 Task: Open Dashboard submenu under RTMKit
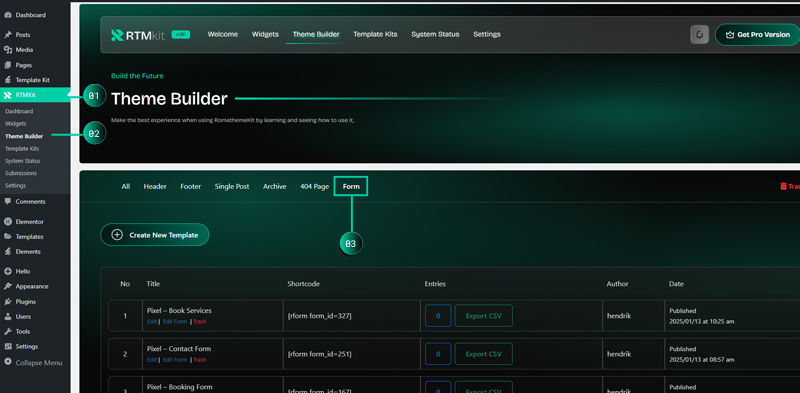[x=19, y=111]
